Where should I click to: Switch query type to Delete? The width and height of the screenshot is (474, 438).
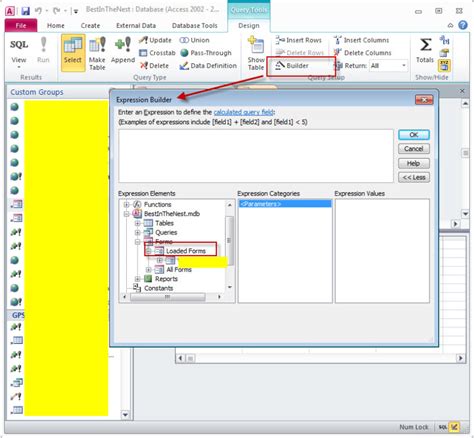[154, 66]
